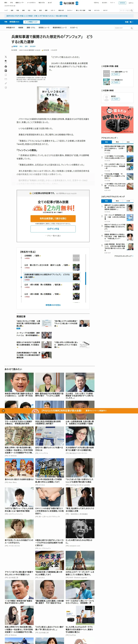Click 有料会員登録して続きを読む button
This screenshot has width=138, height=644.
point(53,219)
